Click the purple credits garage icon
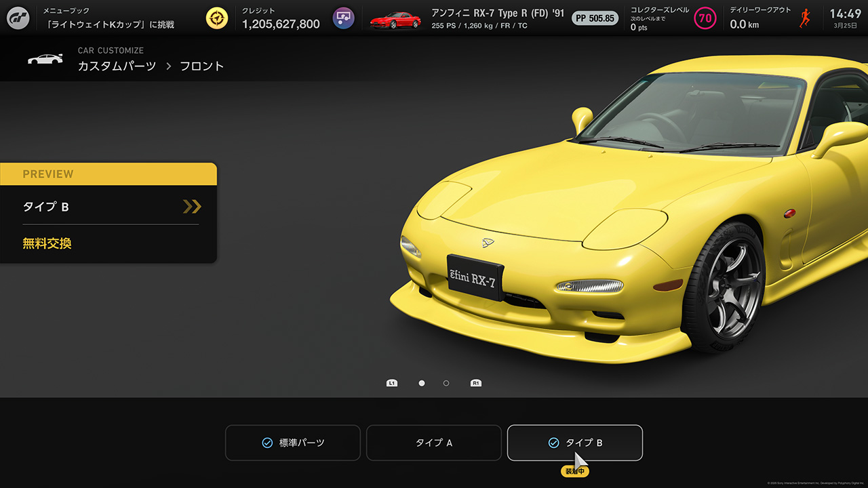 pyautogui.click(x=343, y=18)
